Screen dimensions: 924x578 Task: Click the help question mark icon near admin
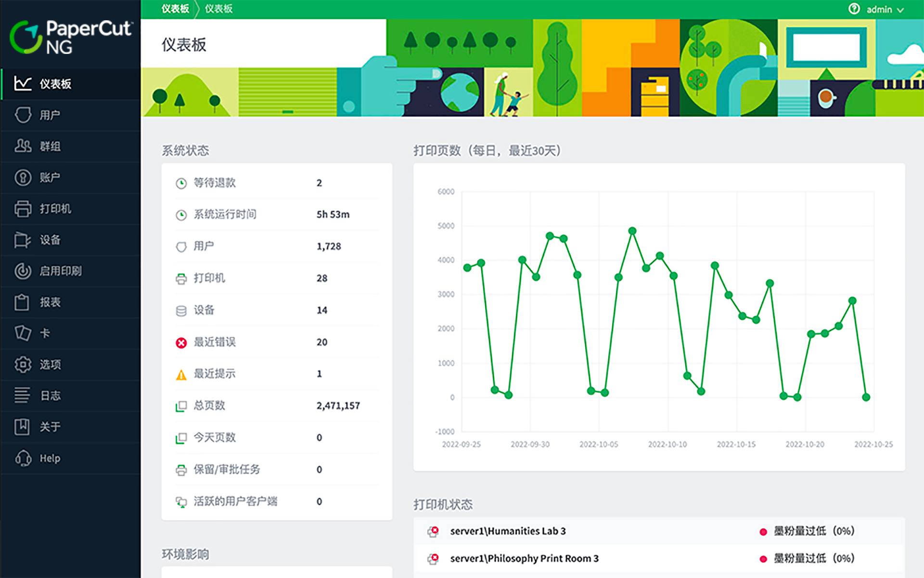854,9
